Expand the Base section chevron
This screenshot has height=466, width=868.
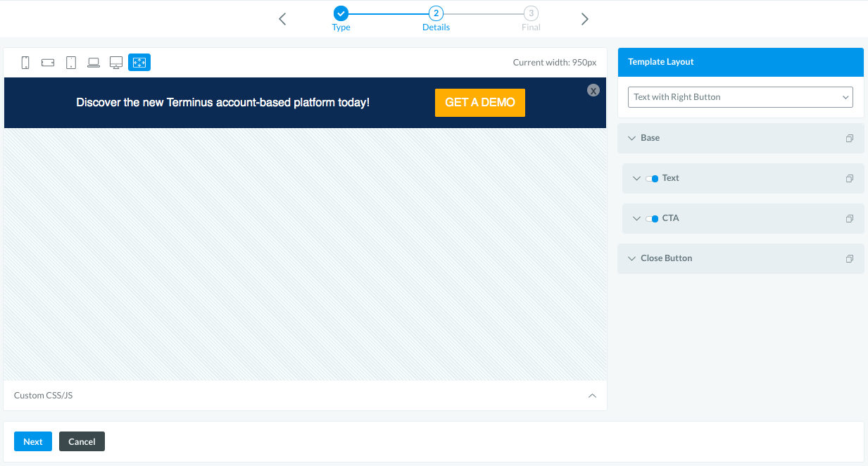pyautogui.click(x=631, y=138)
